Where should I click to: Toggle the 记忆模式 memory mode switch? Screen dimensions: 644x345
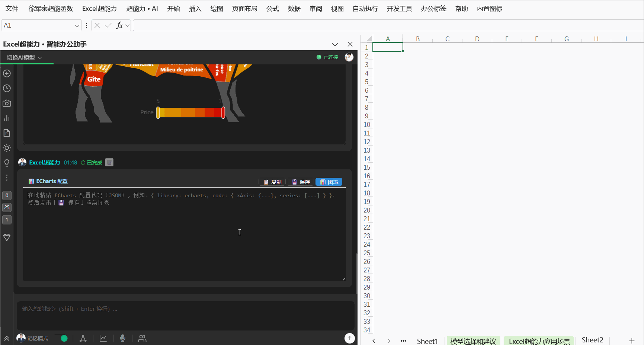point(61,338)
